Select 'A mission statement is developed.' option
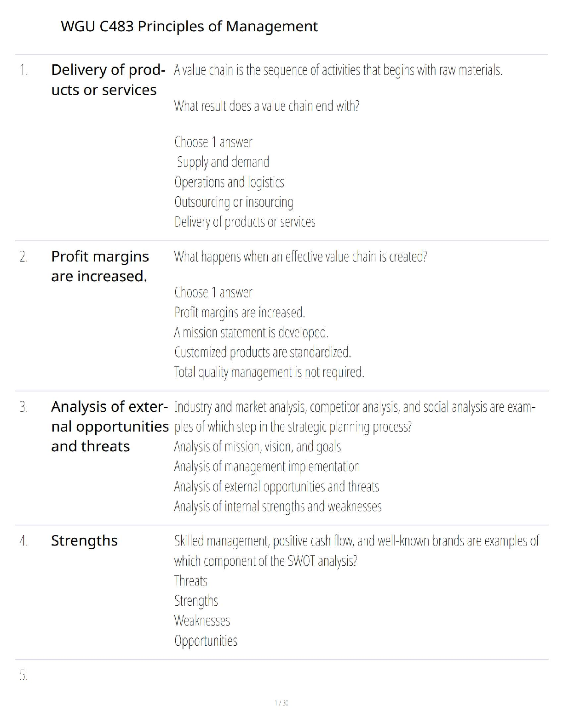 point(251,332)
